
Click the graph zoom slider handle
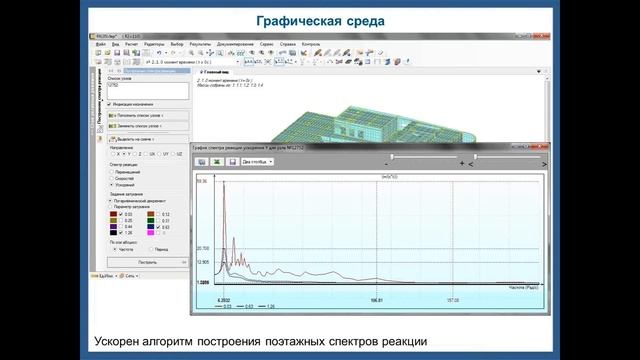(x=392, y=157)
